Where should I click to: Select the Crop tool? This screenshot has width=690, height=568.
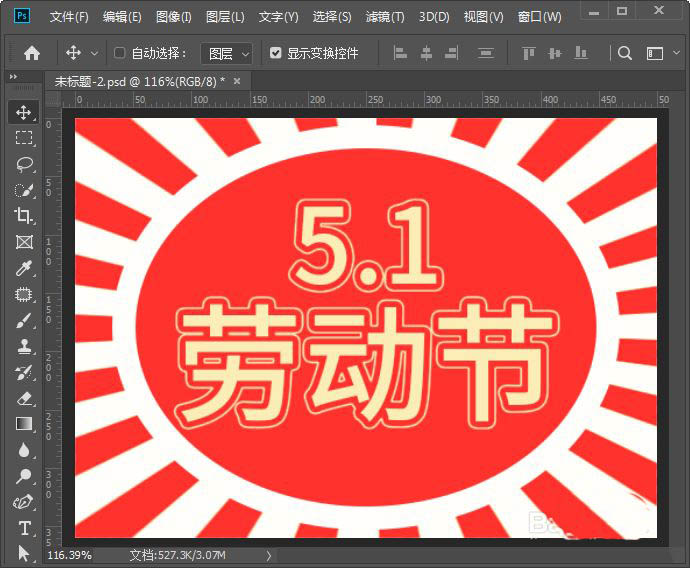pyautogui.click(x=24, y=216)
